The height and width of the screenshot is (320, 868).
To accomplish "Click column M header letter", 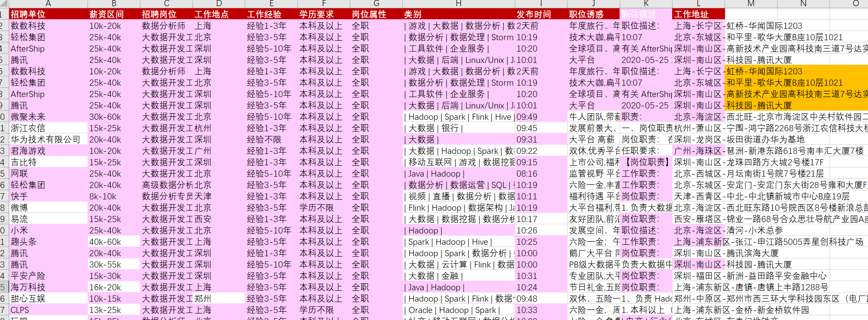I will (x=751, y=3).
